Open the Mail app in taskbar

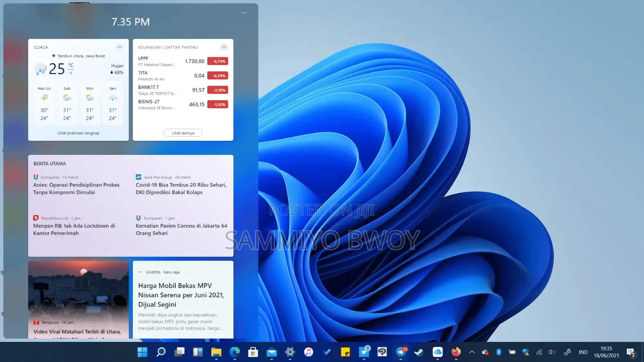[272, 352]
